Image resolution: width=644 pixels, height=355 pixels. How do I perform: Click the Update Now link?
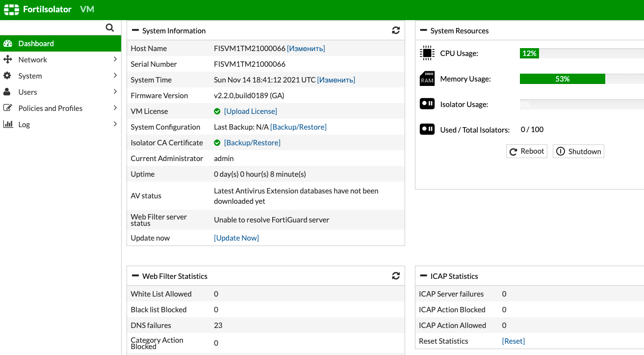(236, 238)
